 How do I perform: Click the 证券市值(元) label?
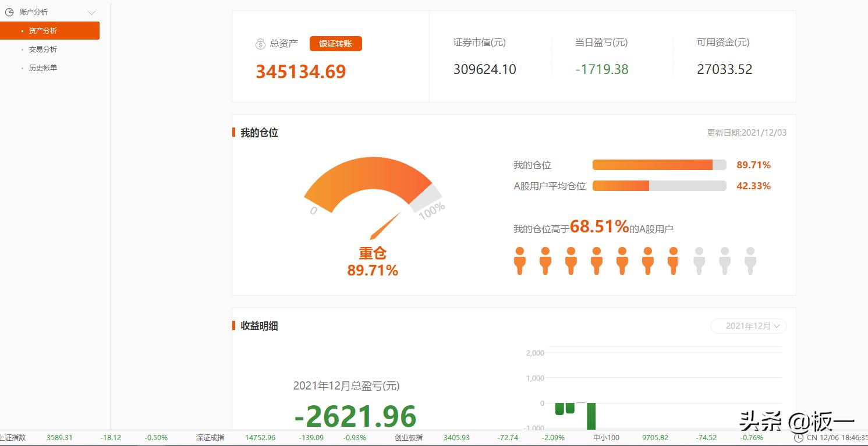tap(480, 43)
